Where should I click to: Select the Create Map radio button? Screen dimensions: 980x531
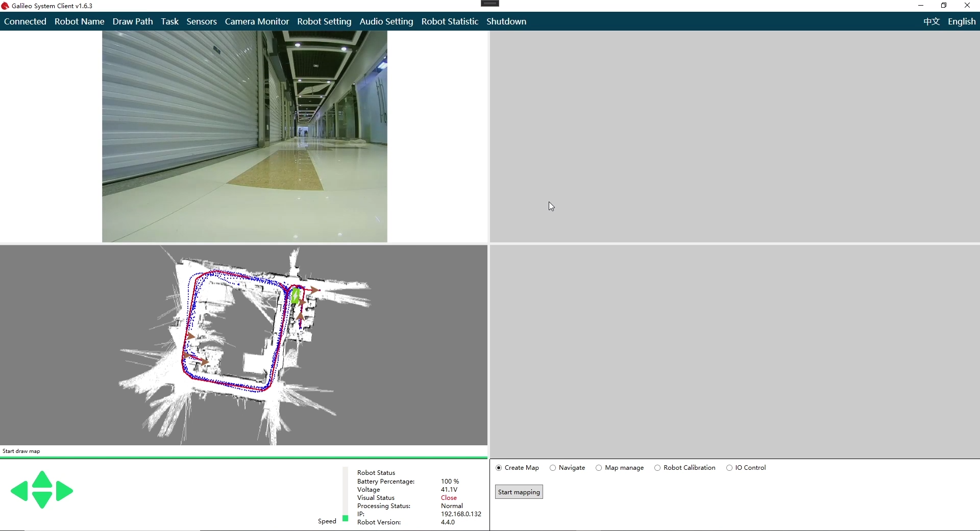[x=499, y=468]
